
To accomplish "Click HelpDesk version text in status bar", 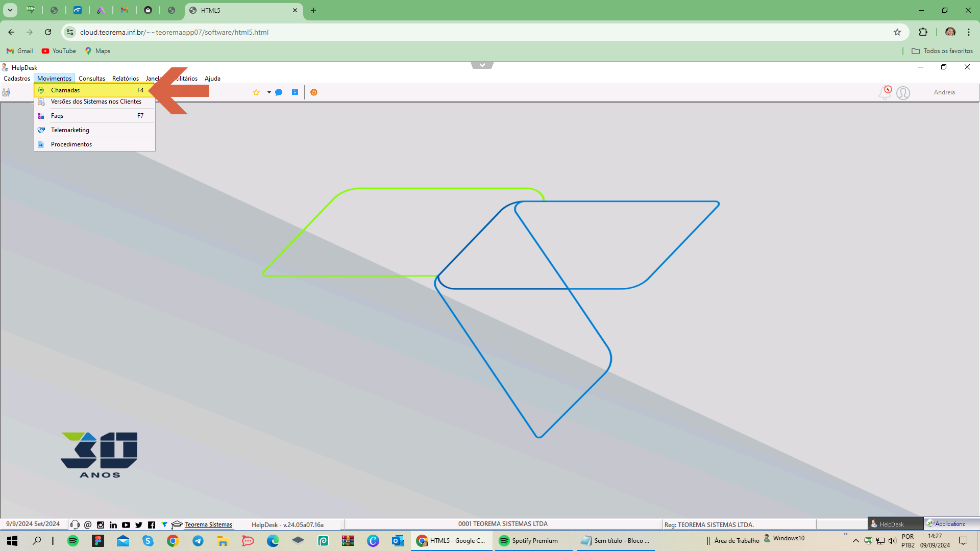I will point(287,524).
